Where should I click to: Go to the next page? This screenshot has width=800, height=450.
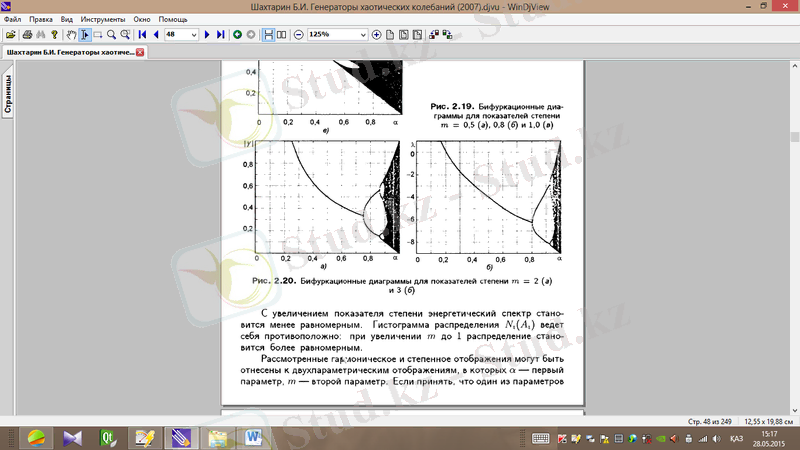point(207,34)
